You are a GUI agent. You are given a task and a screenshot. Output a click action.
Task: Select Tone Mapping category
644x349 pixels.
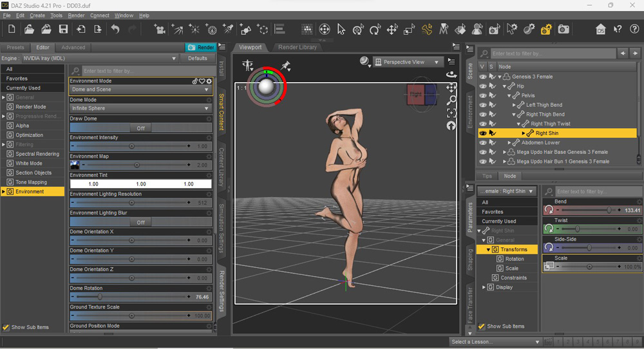[x=31, y=182]
